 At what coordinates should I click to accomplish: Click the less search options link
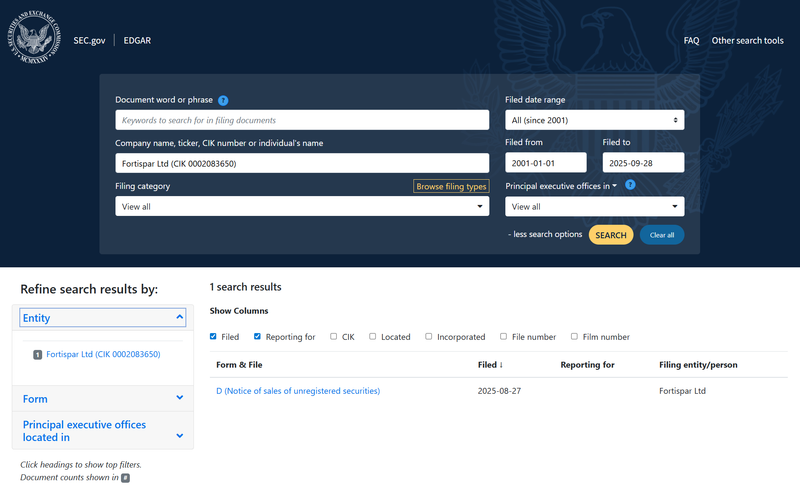point(545,234)
